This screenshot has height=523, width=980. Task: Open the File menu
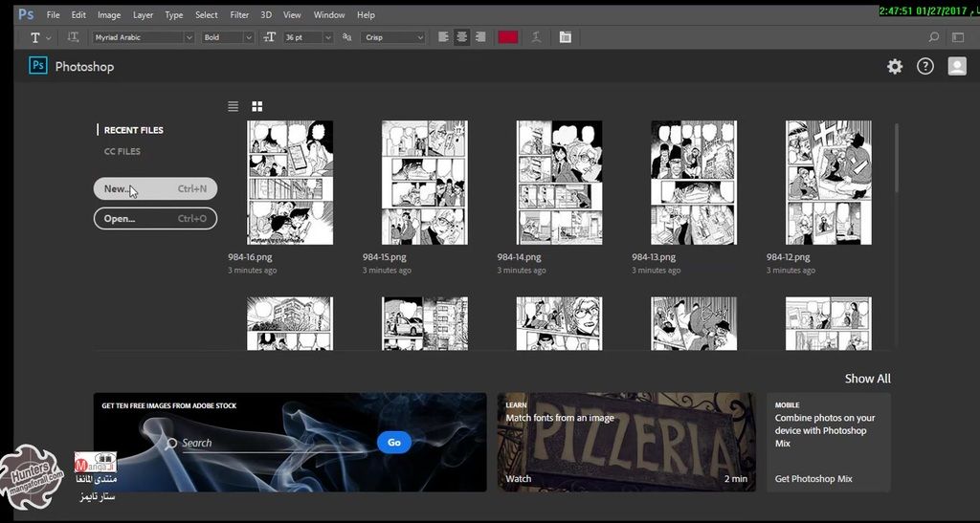coord(54,15)
